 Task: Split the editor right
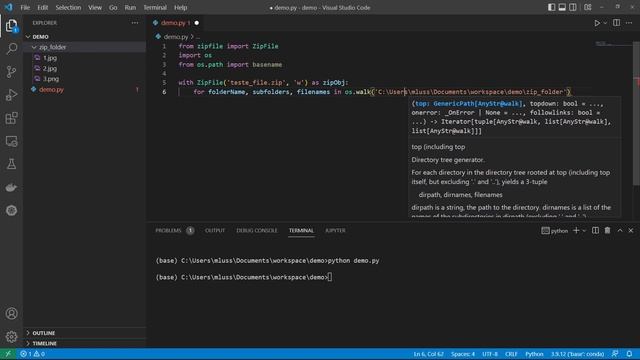point(616,23)
